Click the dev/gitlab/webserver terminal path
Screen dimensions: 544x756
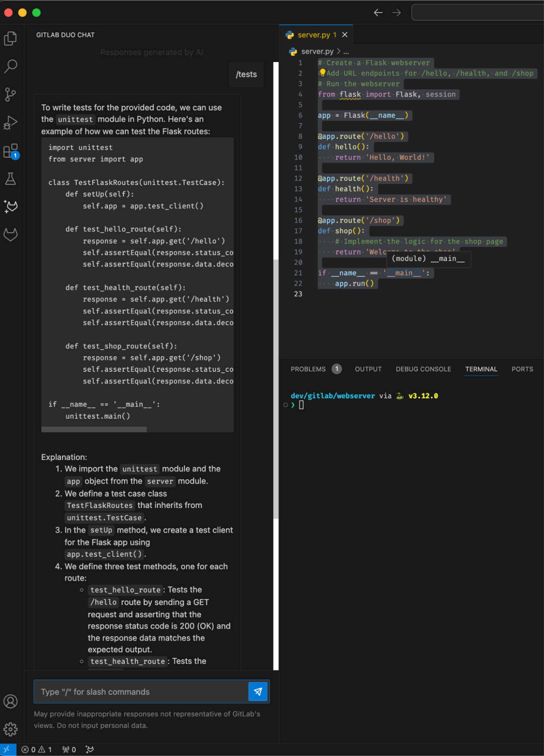coord(333,396)
